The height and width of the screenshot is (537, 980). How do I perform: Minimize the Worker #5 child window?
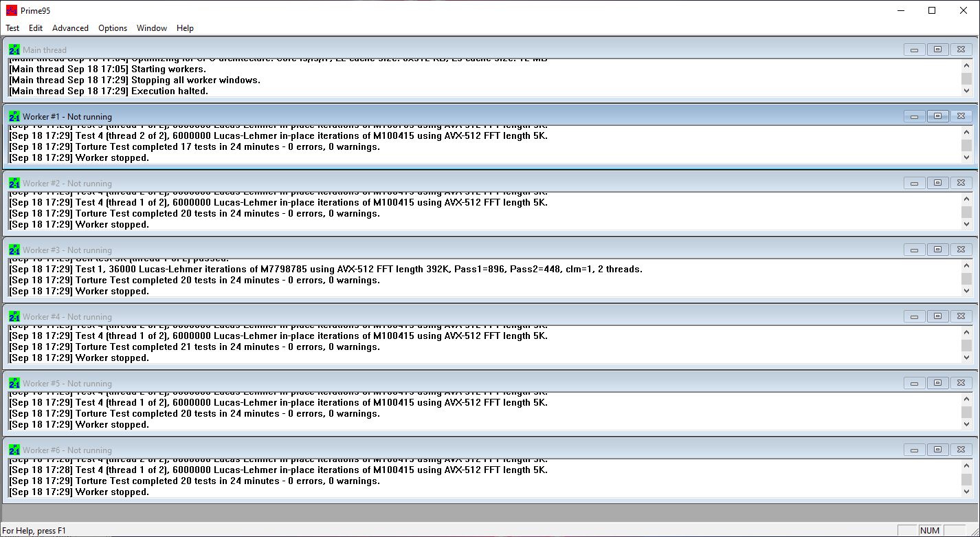[914, 383]
